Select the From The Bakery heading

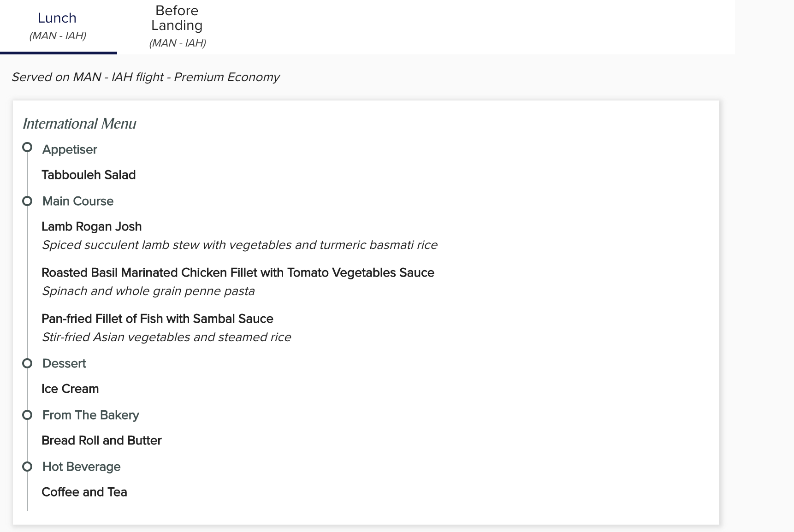pyautogui.click(x=91, y=415)
